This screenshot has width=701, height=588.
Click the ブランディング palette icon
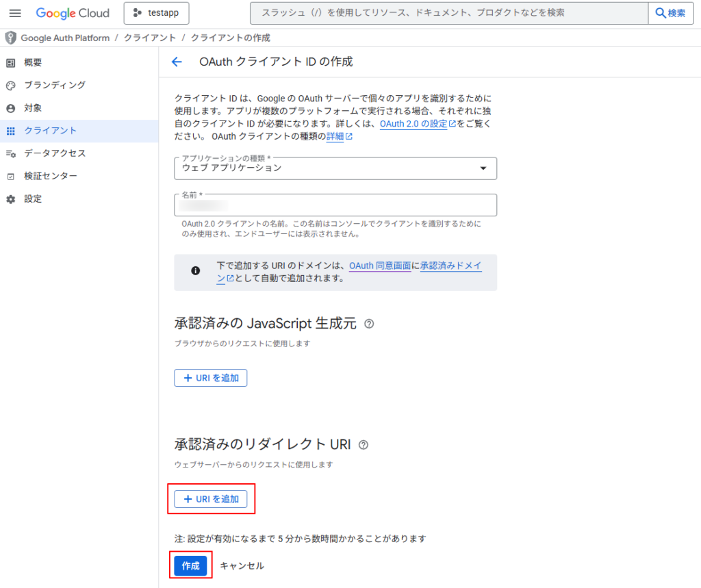[x=10, y=86]
